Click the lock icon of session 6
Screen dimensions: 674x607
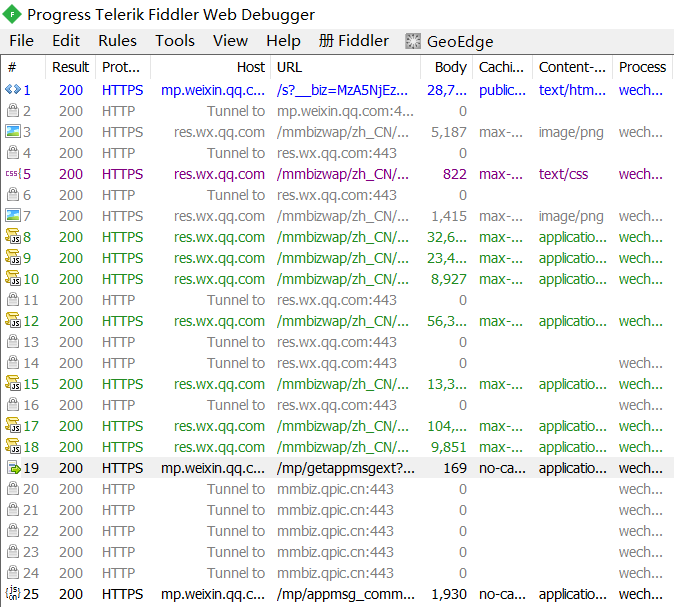point(13,195)
